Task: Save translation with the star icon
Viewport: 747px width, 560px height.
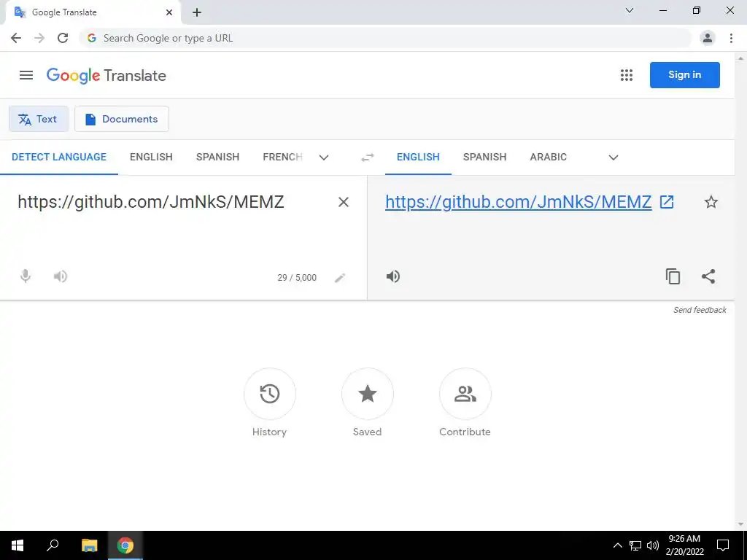Action: [711, 202]
